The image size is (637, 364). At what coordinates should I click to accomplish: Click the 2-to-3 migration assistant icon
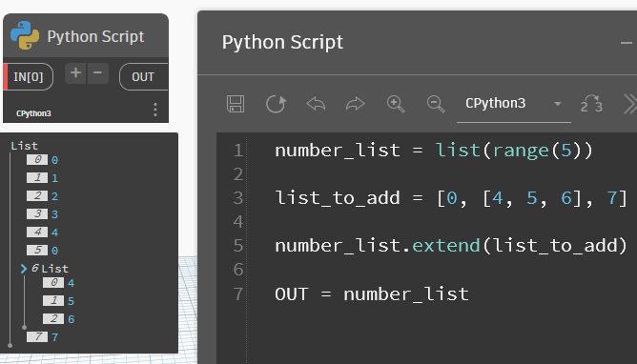tap(591, 104)
